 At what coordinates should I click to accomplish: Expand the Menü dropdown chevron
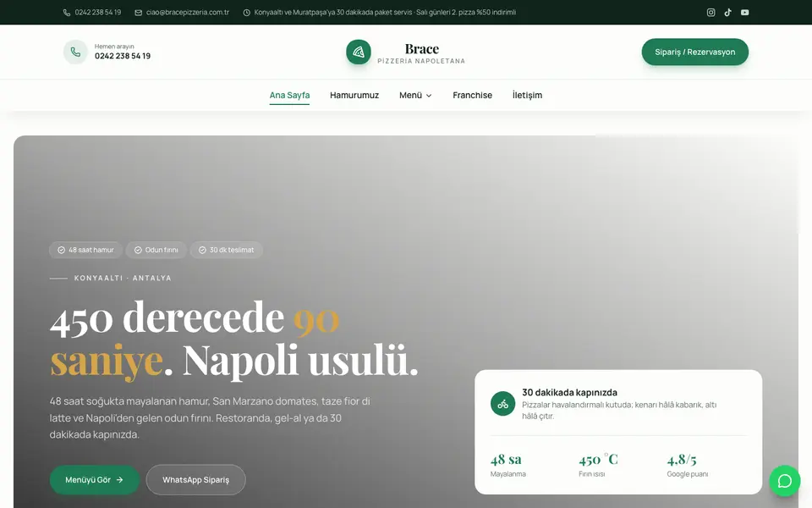click(429, 96)
